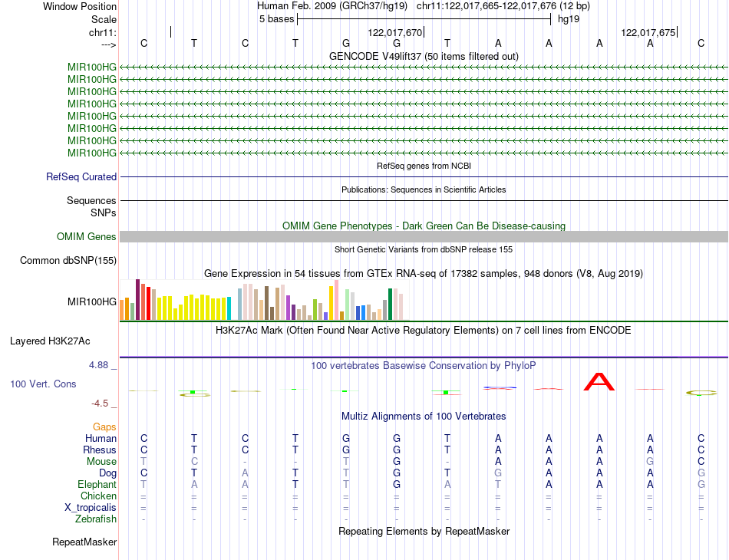Click the RefSeq Curated label

(x=81, y=176)
